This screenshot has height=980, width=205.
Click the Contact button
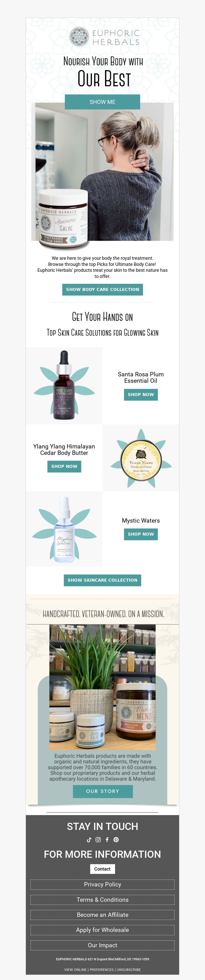click(102, 869)
